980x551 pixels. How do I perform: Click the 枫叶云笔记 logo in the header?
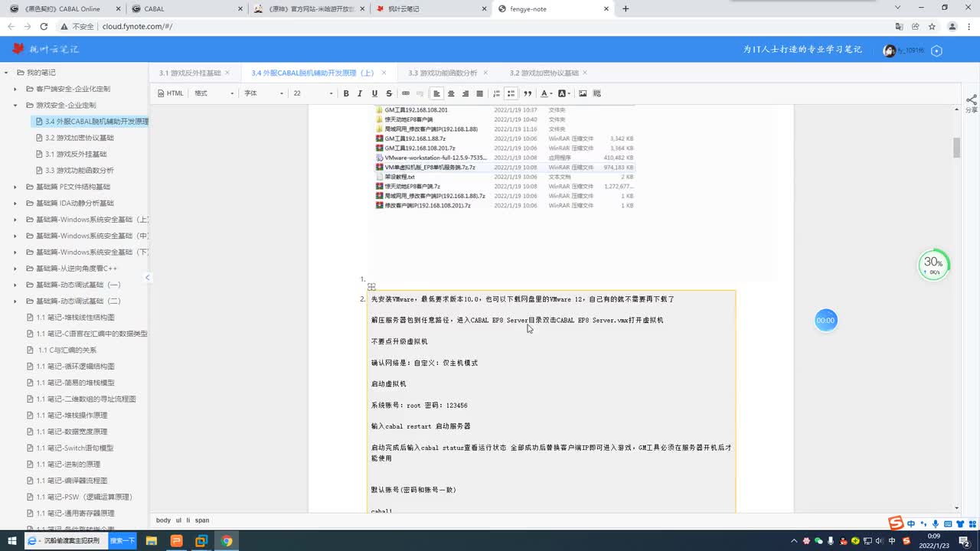click(45, 50)
